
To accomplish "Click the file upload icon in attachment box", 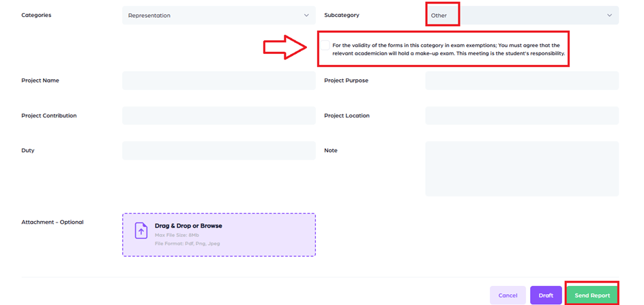I will (x=141, y=231).
